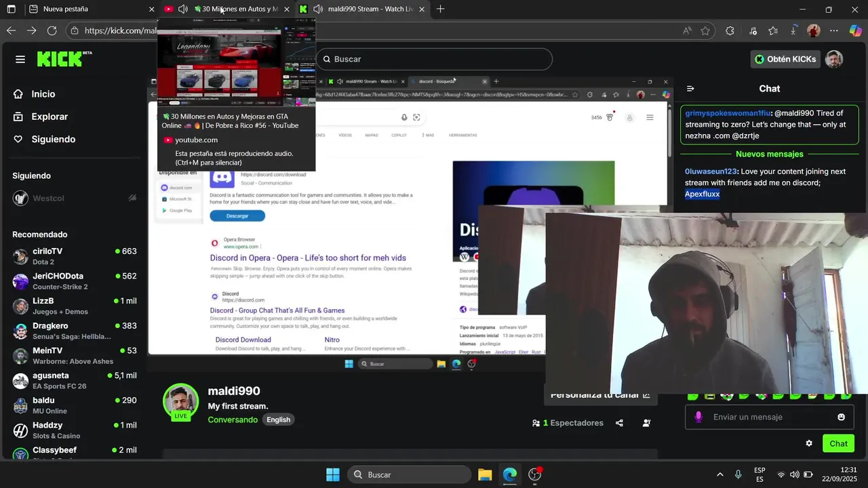Open the emoji picker in chat
The image size is (868, 488).
(x=841, y=417)
